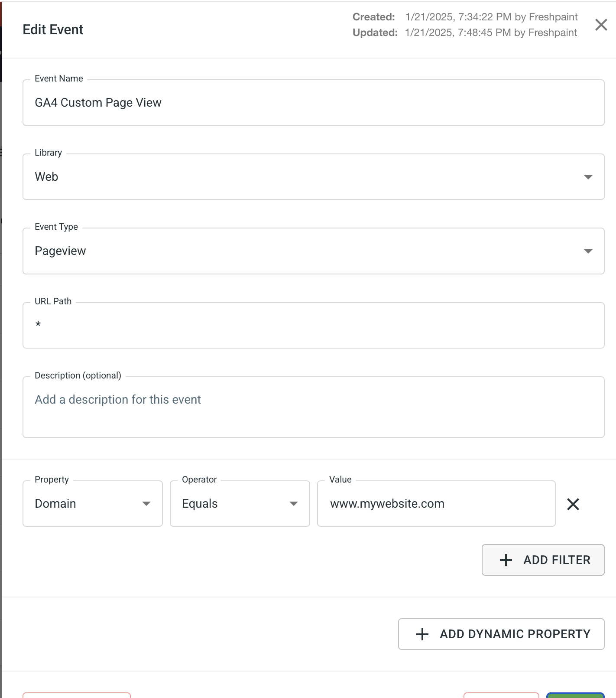Expand the Event Type selector showing Pageview

click(x=303, y=251)
